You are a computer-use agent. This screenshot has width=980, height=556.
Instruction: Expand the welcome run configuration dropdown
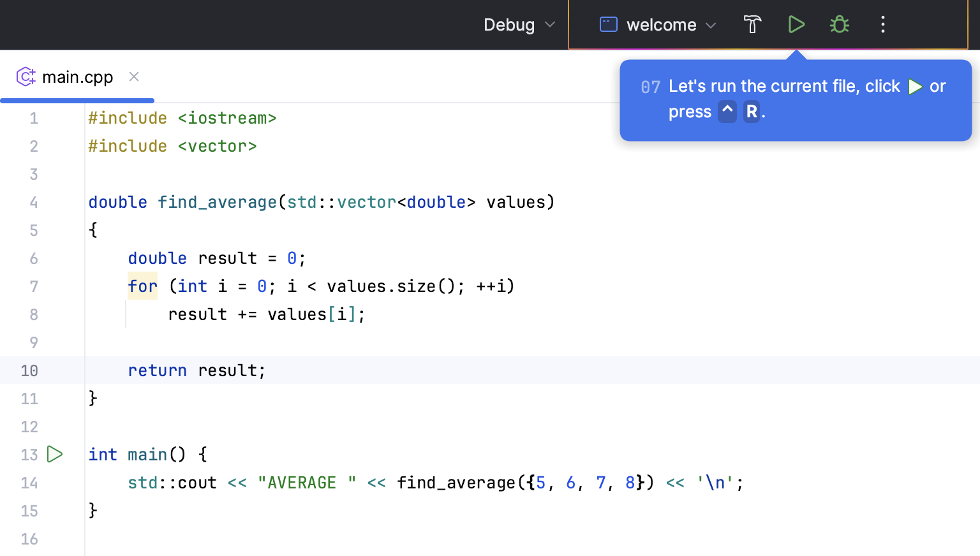point(661,25)
